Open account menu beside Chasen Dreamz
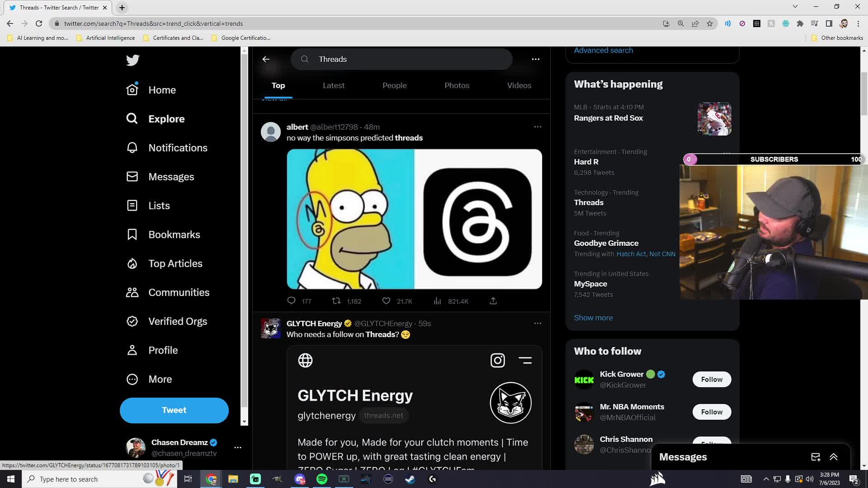Image resolution: width=868 pixels, height=488 pixels. coord(238,447)
